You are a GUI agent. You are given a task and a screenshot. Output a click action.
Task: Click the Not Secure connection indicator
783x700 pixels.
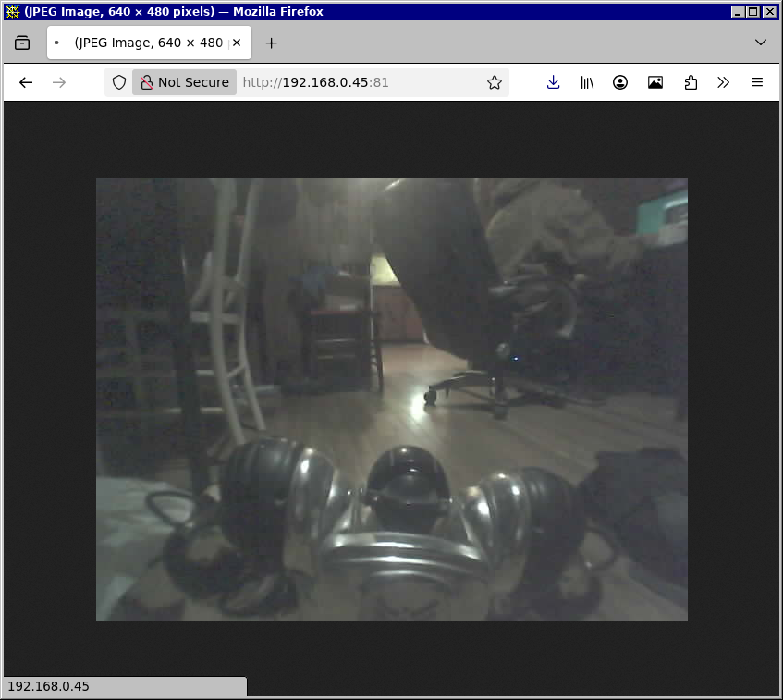tap(184, 82)
